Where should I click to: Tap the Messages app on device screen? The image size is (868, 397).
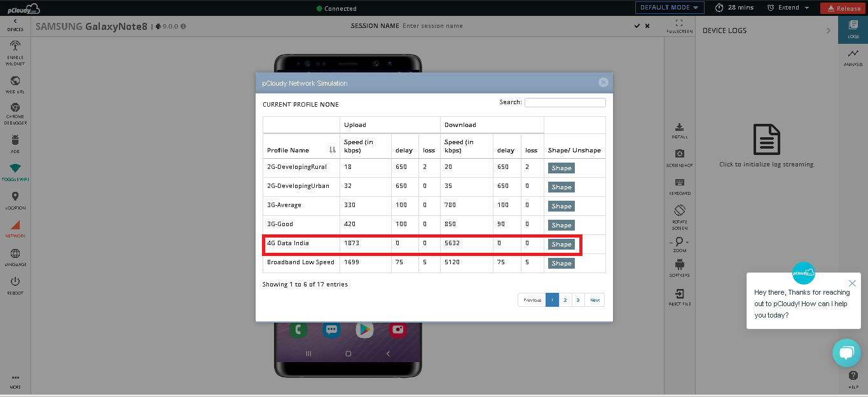[x=331, y=330]
